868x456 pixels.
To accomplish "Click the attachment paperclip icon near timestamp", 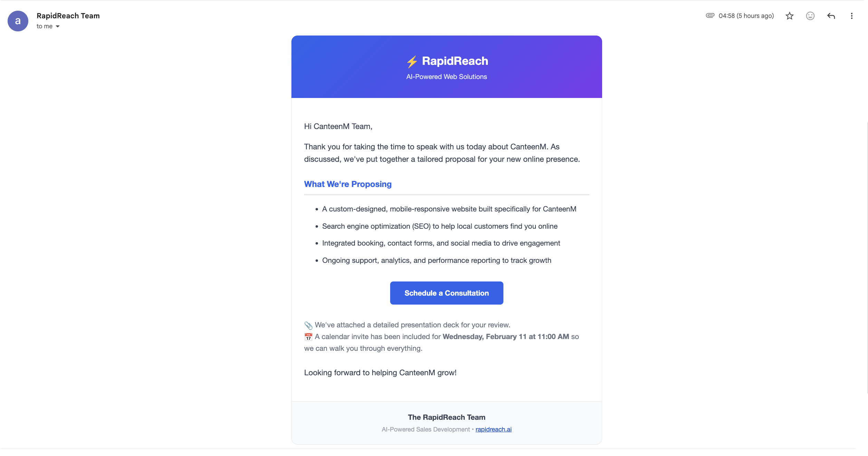I will (x=710, y=16).
